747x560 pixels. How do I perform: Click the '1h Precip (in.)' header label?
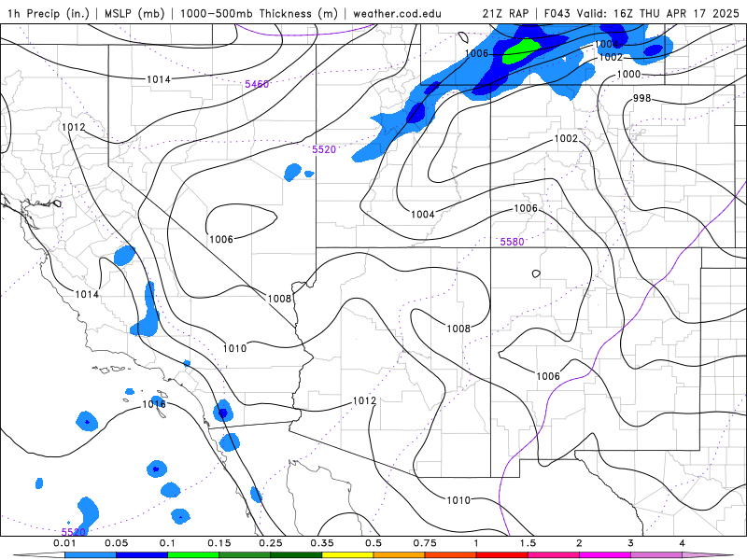(49, 13)
